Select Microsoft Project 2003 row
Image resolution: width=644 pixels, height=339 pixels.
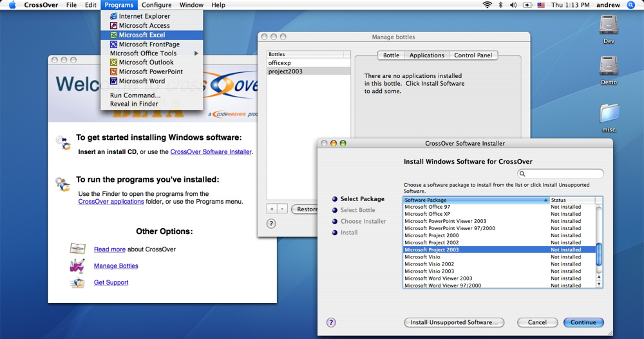point(500,250)
